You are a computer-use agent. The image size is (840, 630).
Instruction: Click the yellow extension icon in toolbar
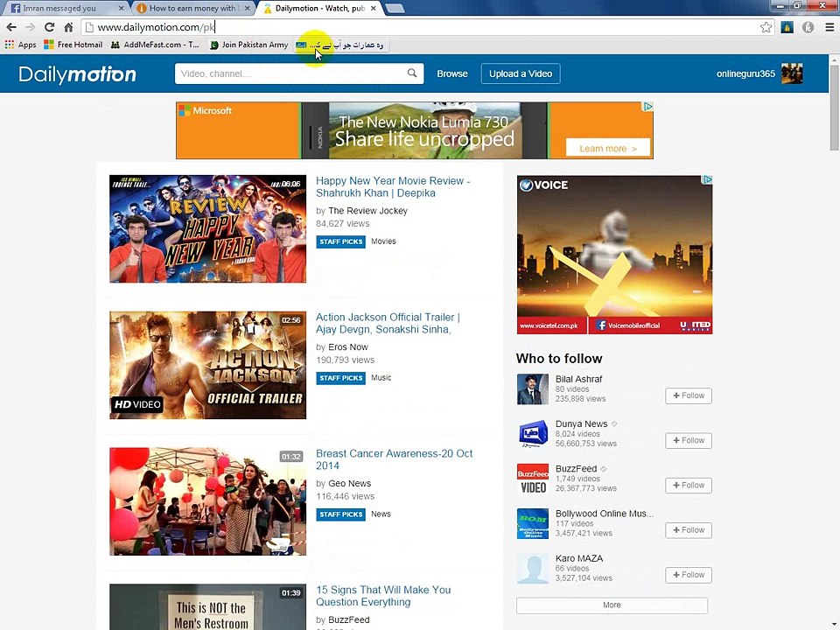(x=787, y=27)
